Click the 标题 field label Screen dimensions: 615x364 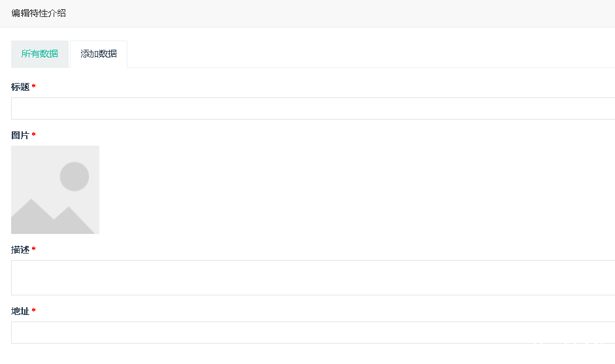(x=20, y=87)
